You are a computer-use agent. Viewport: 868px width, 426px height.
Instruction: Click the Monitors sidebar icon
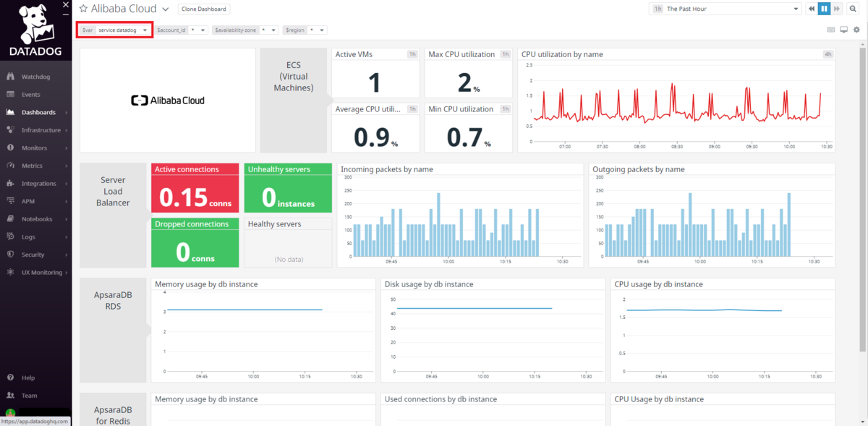tap(10, 148)
